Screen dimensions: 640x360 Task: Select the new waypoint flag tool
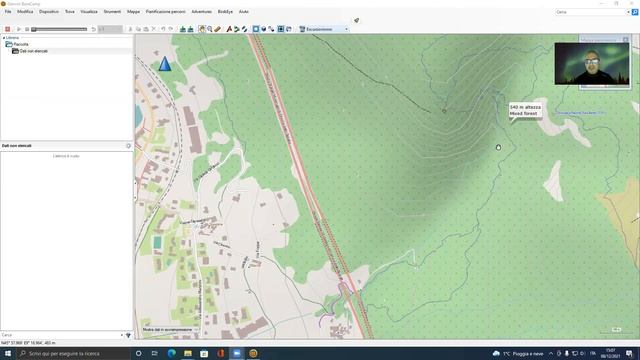pos(229,29)
